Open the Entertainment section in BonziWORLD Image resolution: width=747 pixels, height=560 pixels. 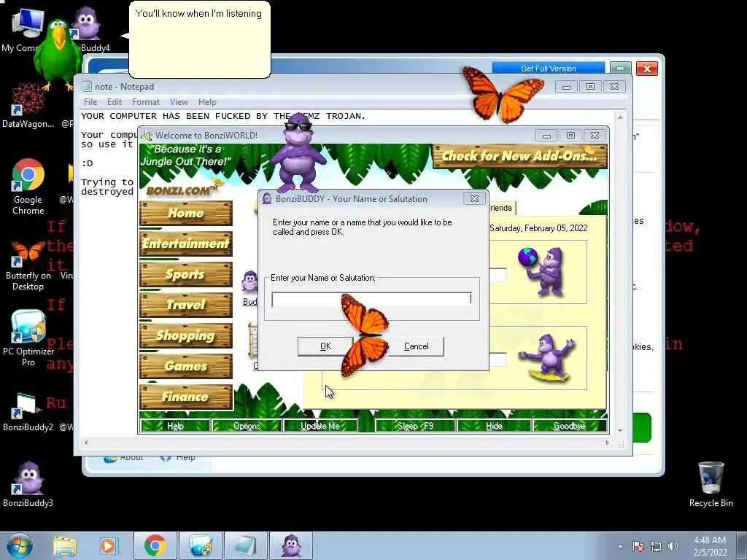186,244
